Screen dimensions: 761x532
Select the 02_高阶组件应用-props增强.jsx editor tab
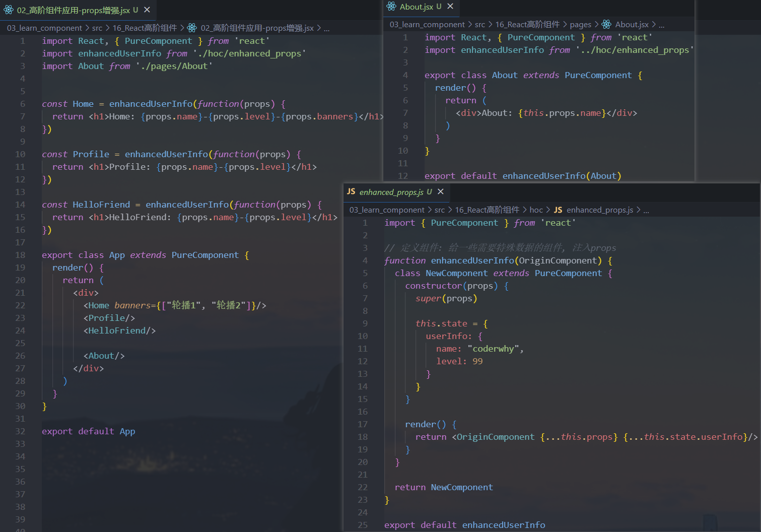[78, 10]
